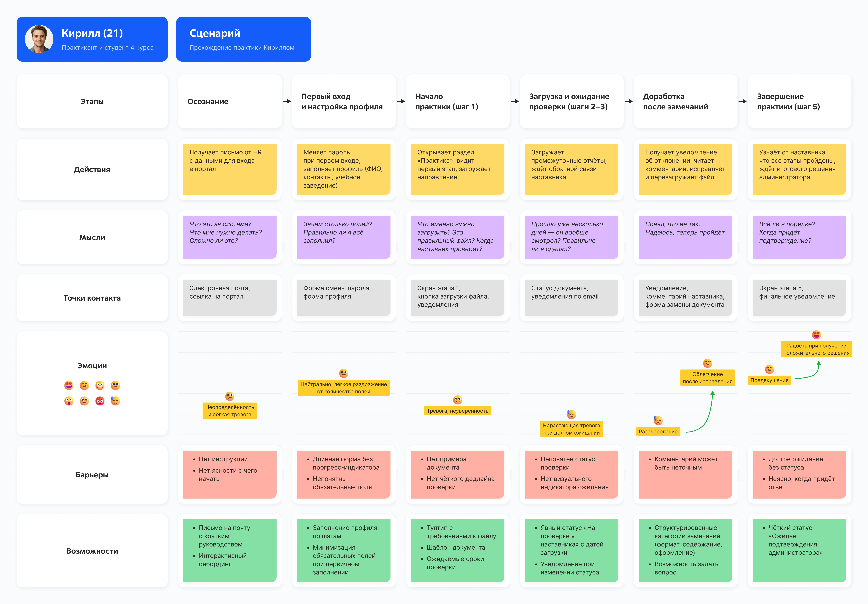This screenshot has width=868, height=604.
Task: Select «Первый вход и настройка профиля» stage
Action: [x=344, y=101]
